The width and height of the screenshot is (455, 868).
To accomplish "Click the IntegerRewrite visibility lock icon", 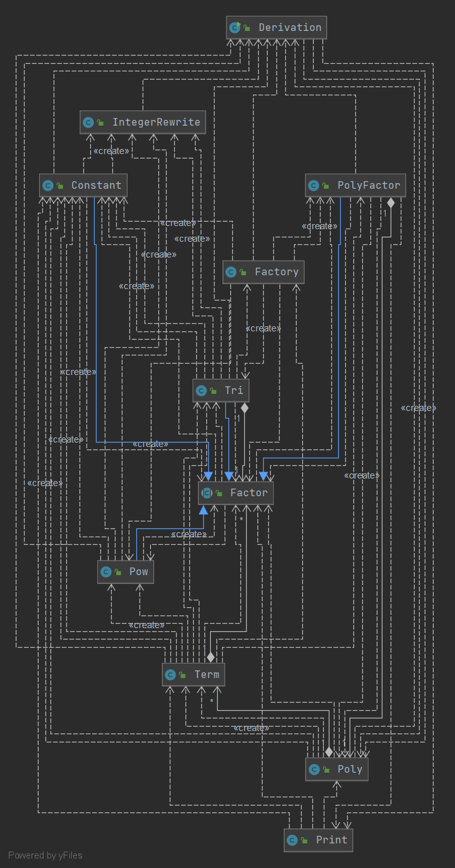I will point(101,122).
